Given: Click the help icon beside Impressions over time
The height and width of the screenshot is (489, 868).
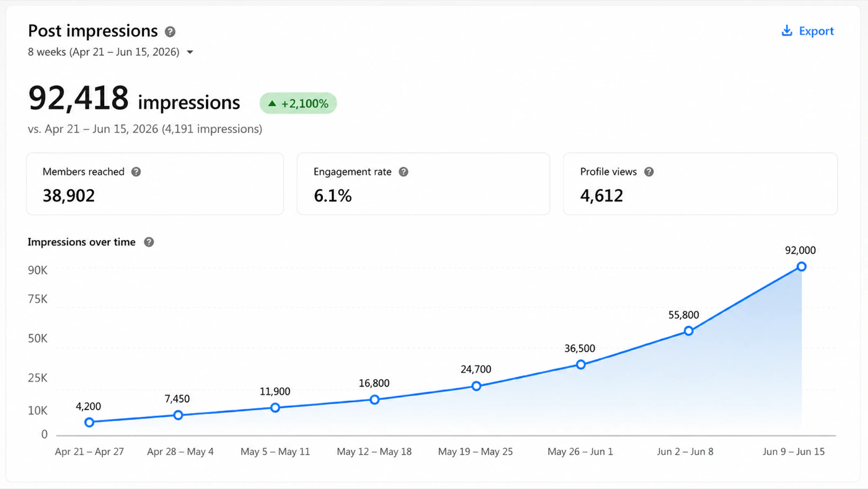Looking at the screenshot, I should coord(149,242).
